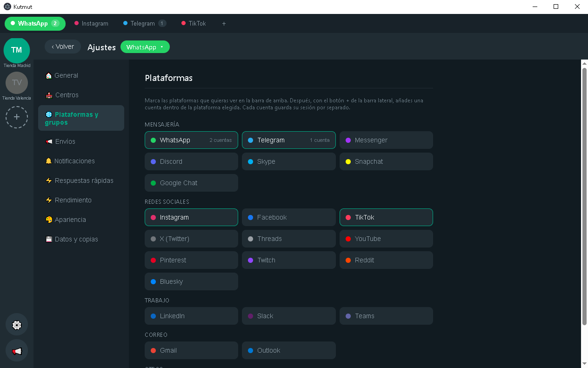Enable the Reddit platform

pos(386,260)
